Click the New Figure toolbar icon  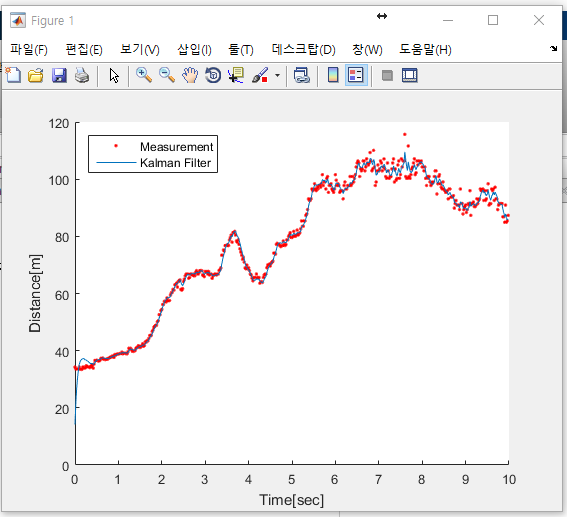[x=13, y=76]
